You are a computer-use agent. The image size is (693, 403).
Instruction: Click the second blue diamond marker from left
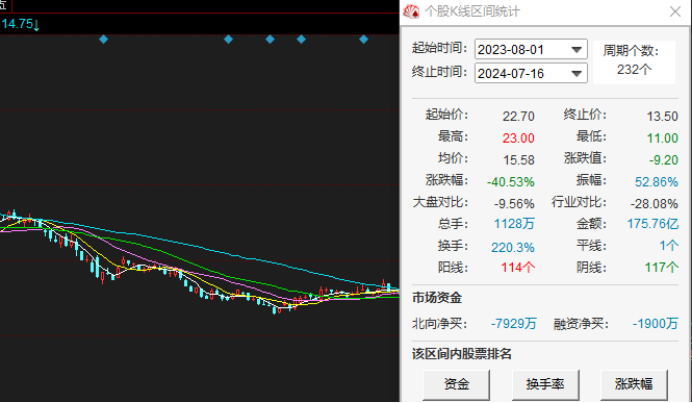pos(228,39)
